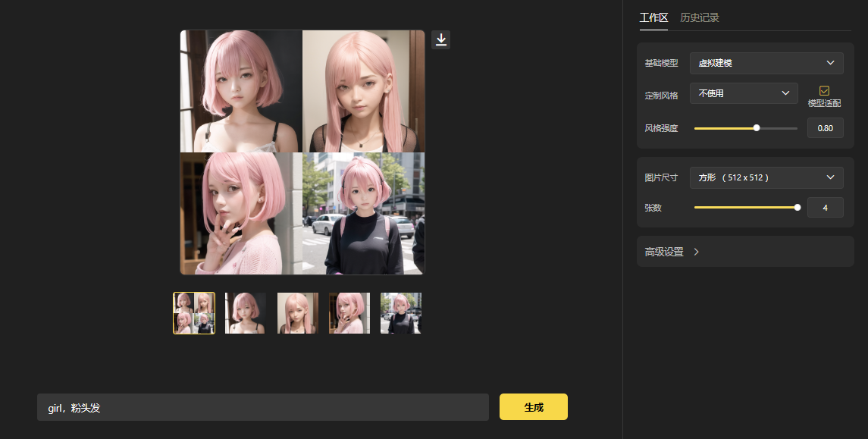Select the thumbnail of long straight pink hair girl
868x439 pixels.
tap(297, 313)
